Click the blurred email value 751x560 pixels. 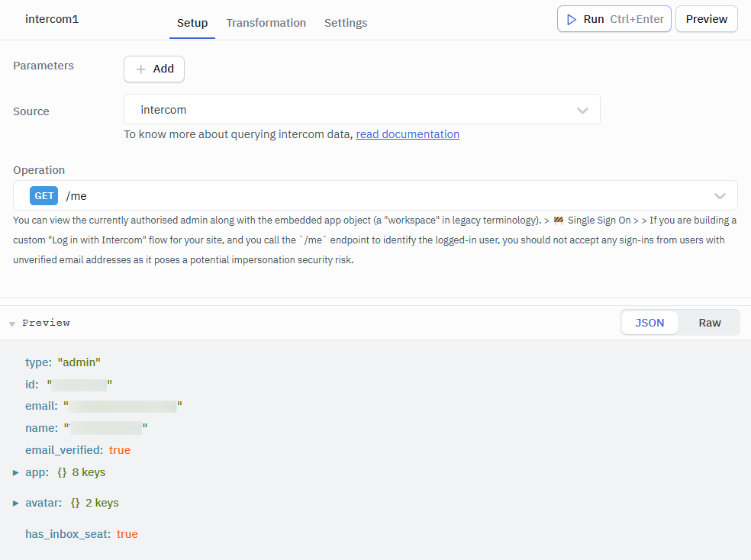[x=123, y=407]
